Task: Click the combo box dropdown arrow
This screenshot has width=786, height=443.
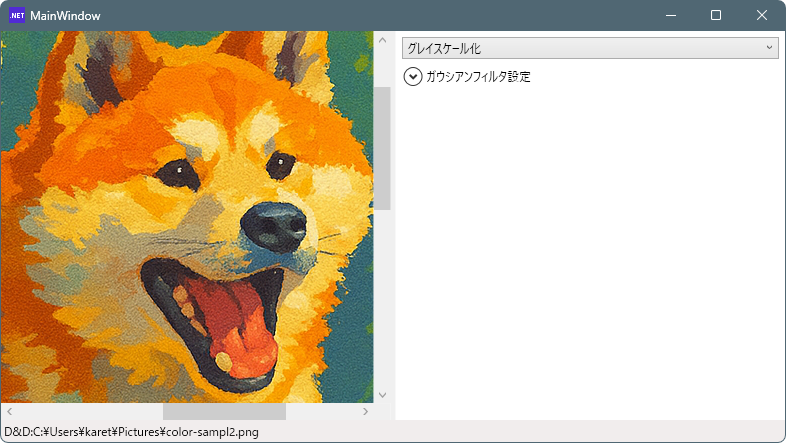Action: (768, 48)
